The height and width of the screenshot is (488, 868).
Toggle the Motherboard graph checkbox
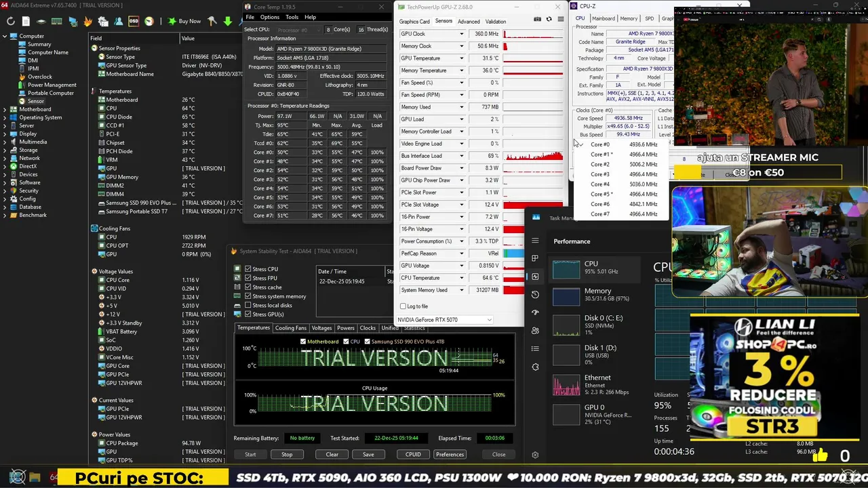(x=303, y=341)
